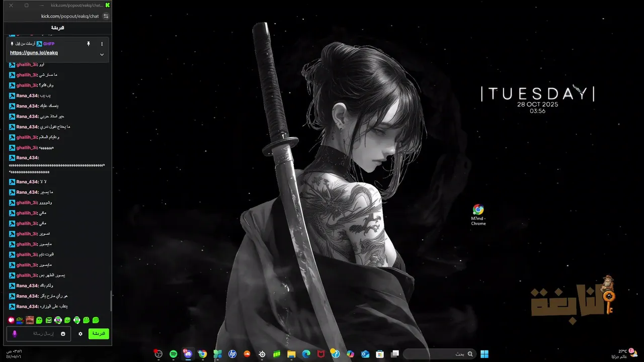Open the emoji picker in message box

[63, 334]
